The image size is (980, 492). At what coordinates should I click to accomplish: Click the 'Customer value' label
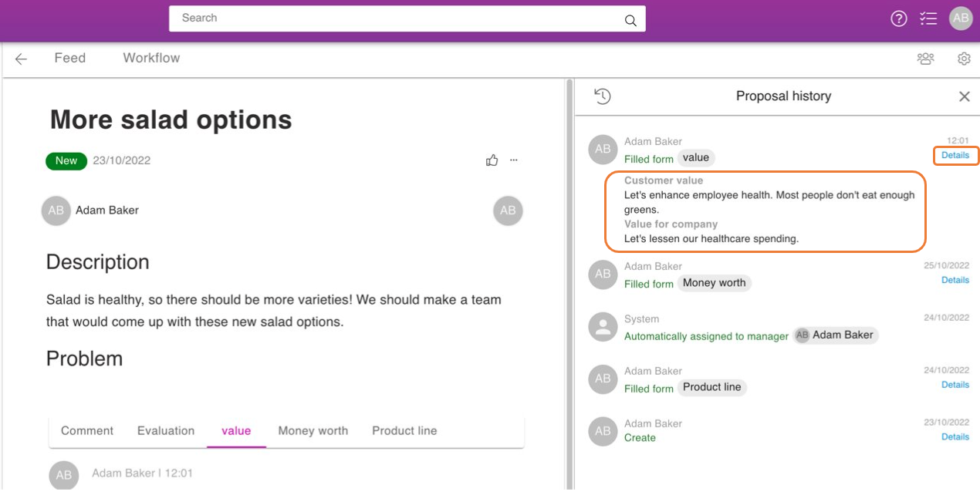(664, 180)
